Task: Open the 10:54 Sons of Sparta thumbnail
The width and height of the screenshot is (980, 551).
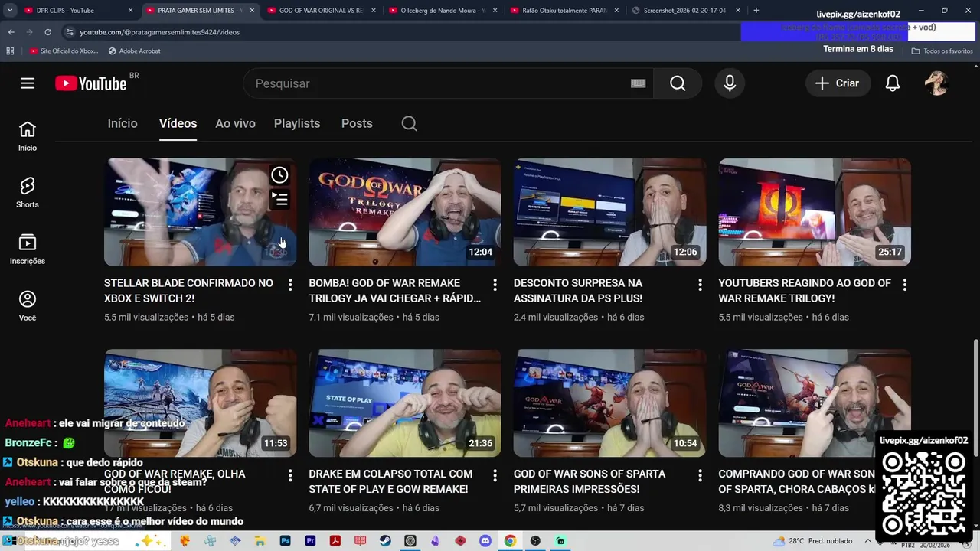Action: (609, 403)
